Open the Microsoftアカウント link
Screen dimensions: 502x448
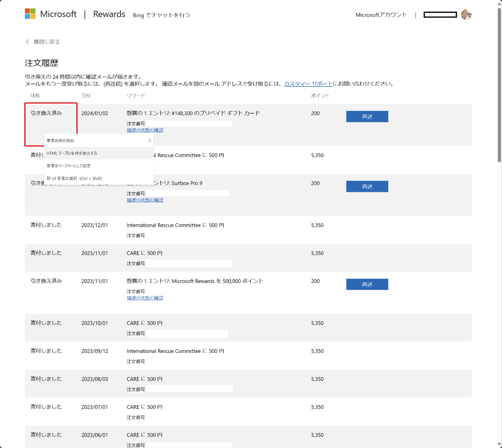pos(381,15)
